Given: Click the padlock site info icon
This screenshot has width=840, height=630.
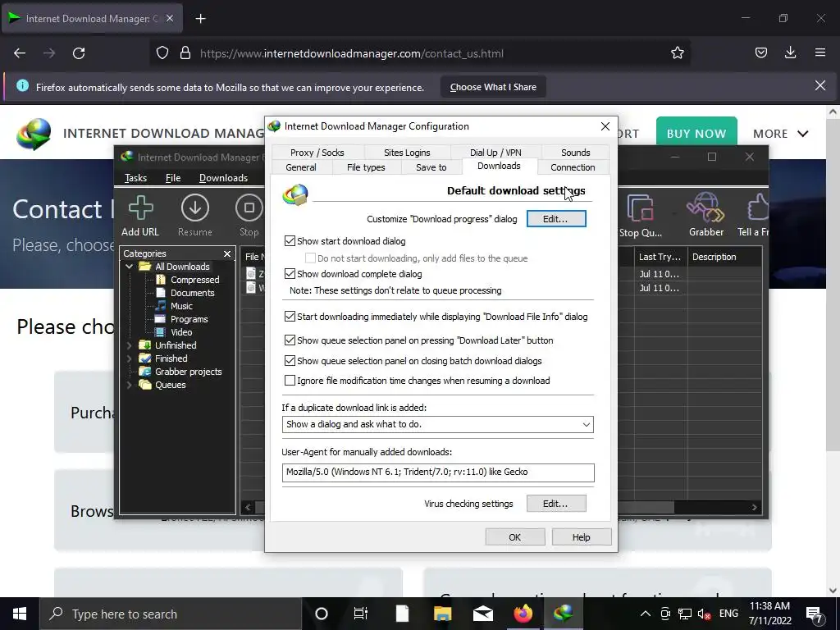Looking at the screenshot, I should point(185,53).
